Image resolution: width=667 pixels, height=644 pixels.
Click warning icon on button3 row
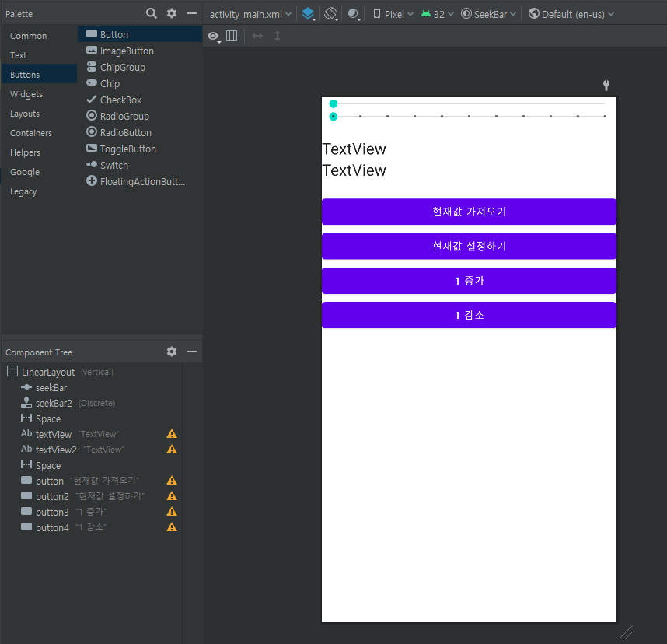tap(172, 511)
